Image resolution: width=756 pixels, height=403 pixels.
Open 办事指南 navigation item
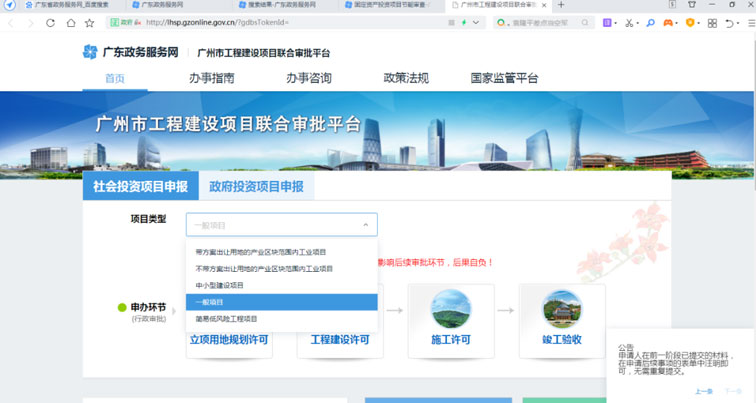tap(212, 78)
